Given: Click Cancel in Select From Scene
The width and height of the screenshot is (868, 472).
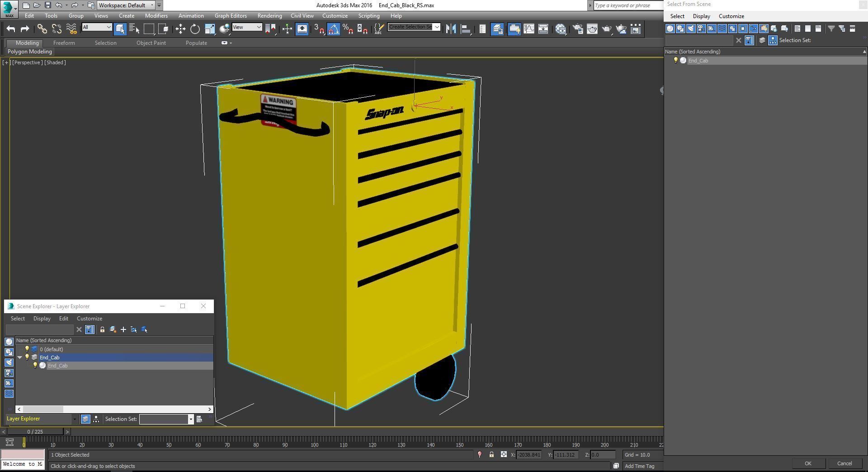Looking at the screenshot, I should (x=844, y=463).
